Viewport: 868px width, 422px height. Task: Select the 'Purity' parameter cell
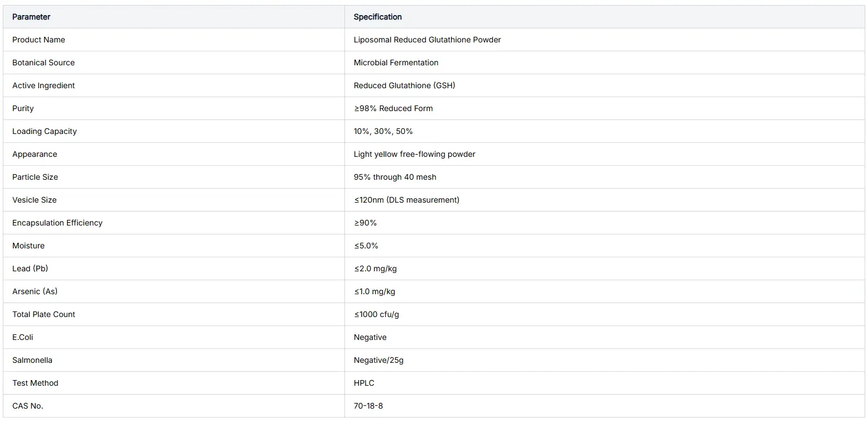[x=174, y=108]
